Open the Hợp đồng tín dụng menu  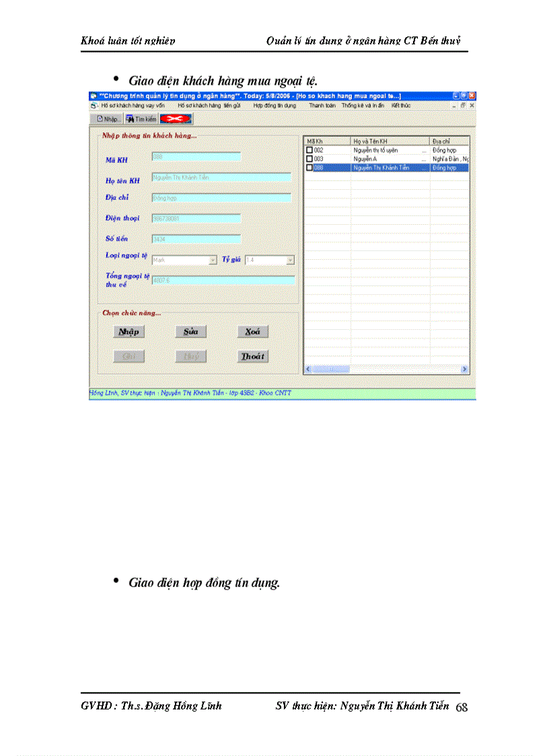[277, 106]
